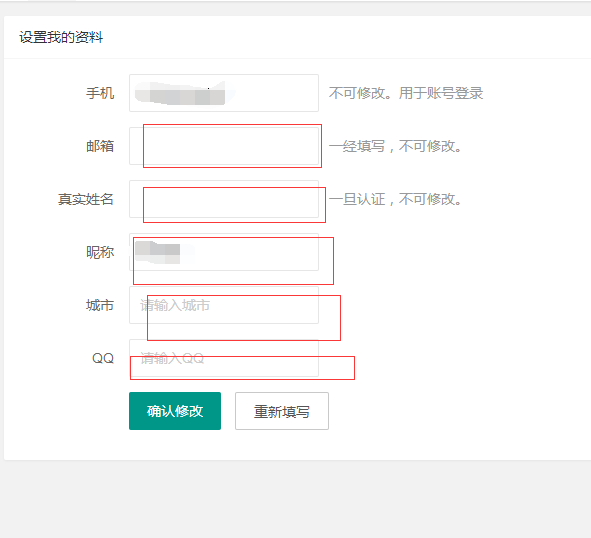Click the gray page background below the form card
This screenshot has height=538, width=591.
tap(296, 500)
